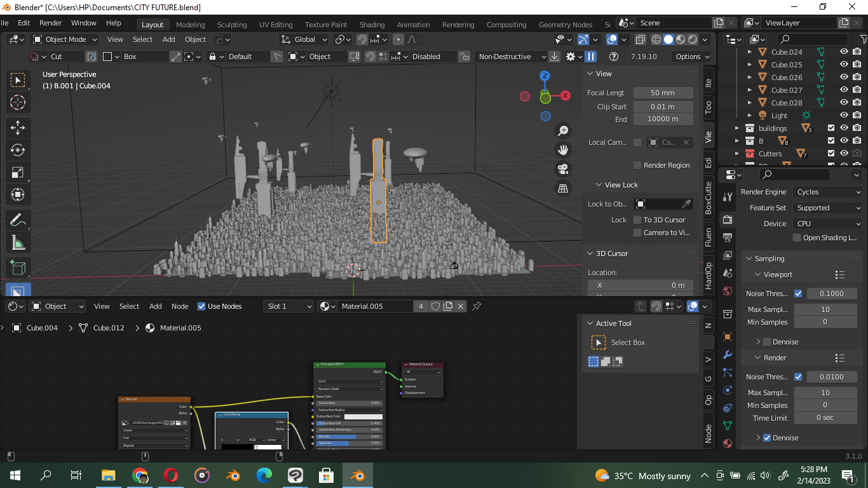Screen dimensions: 868x488
Task: Select the Measure tool
Action: (x=18, y=241)
